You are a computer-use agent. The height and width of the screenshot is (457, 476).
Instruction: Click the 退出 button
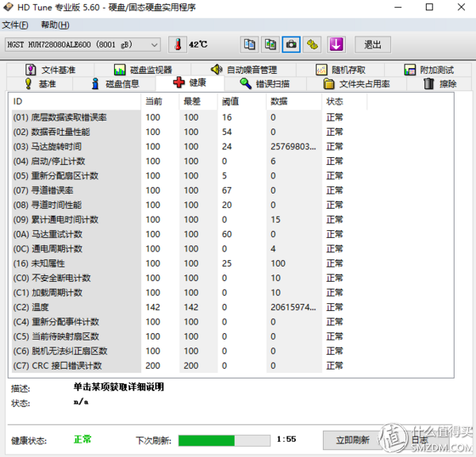pyautogui.click(x=373, y=44)
